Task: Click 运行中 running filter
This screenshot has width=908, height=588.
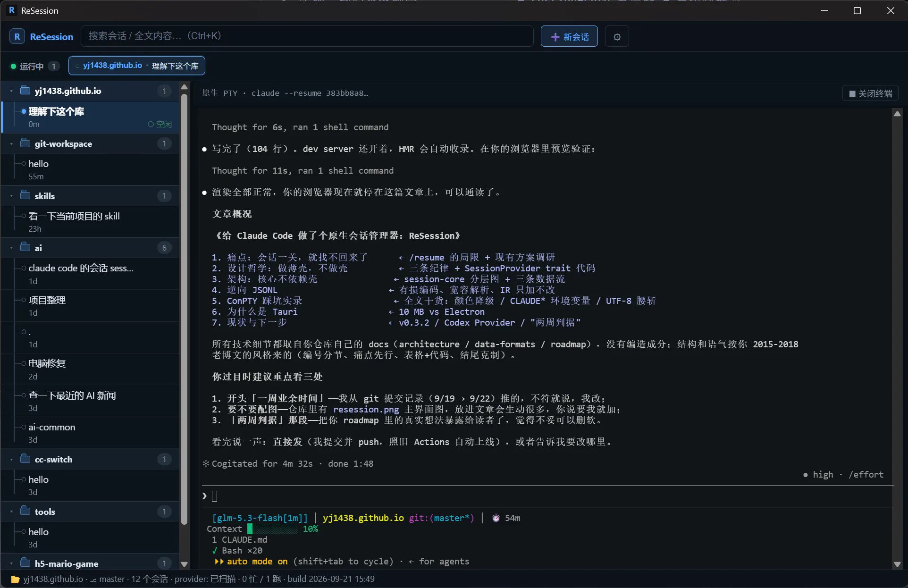Action: (35, 66)
